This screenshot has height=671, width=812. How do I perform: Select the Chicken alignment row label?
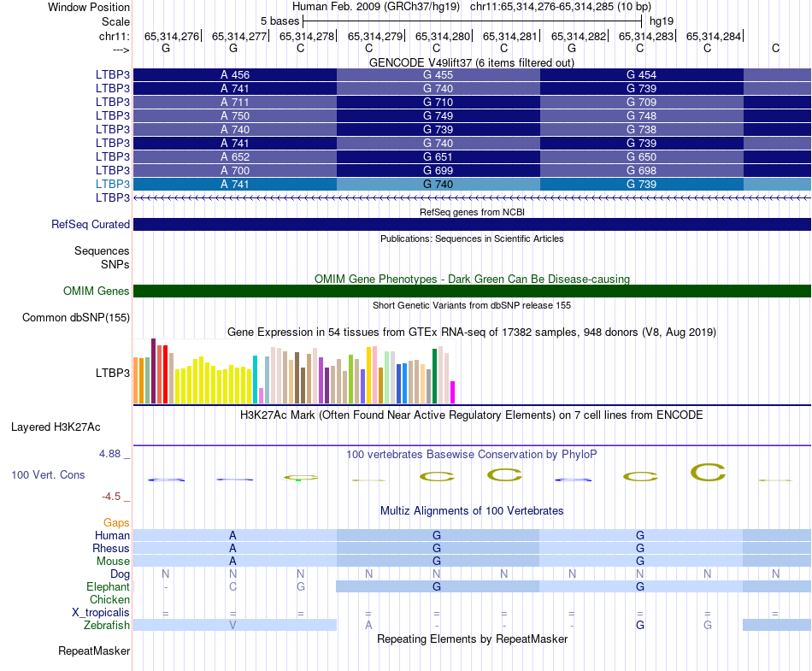tap(109, 599)
